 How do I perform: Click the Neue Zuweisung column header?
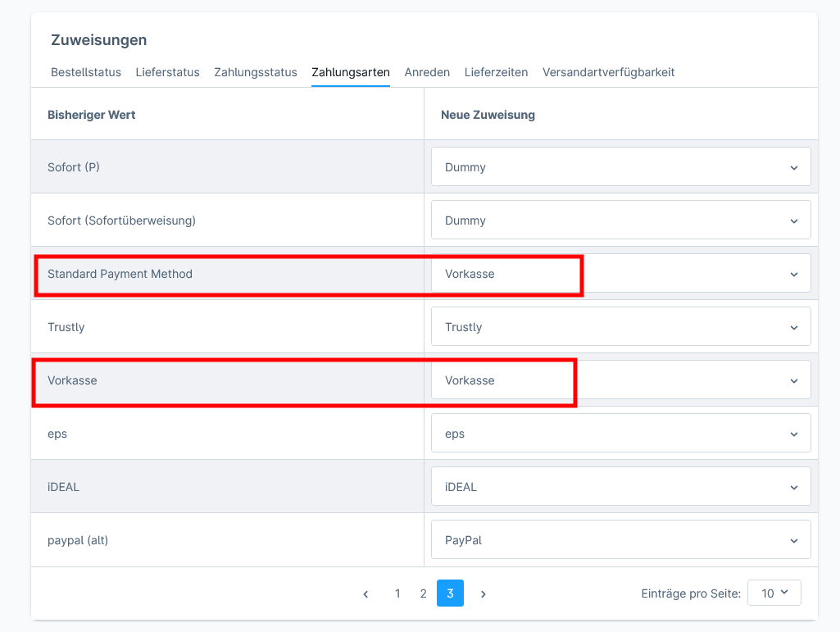tap(488, 115)
